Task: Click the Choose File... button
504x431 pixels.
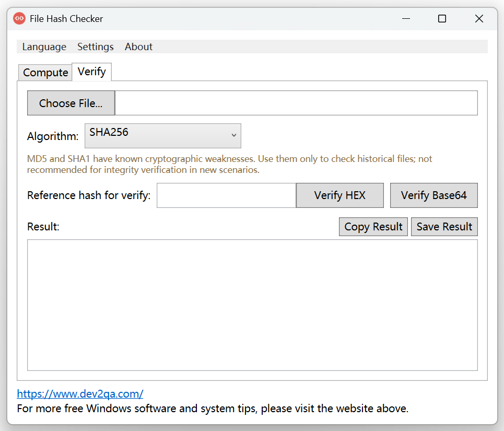Action: coord(71,103)
